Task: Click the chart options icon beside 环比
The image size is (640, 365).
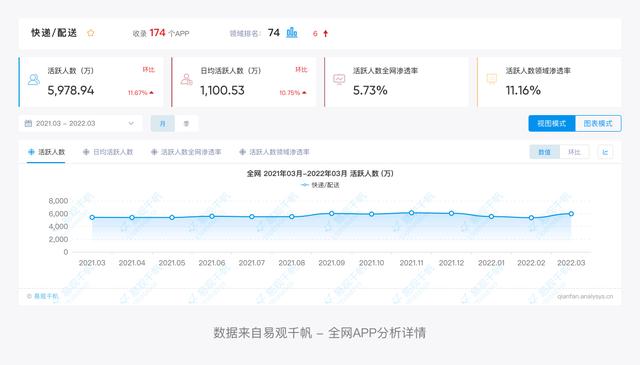Action: coord(605,152)
